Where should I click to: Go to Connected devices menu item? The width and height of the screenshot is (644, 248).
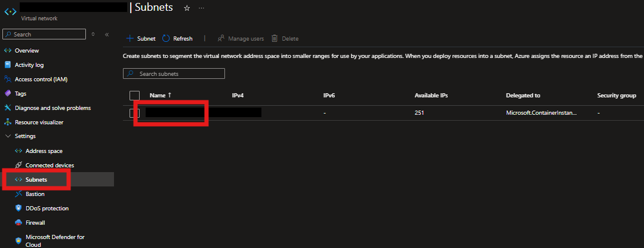pyautogui.click(x=50, y=166)
